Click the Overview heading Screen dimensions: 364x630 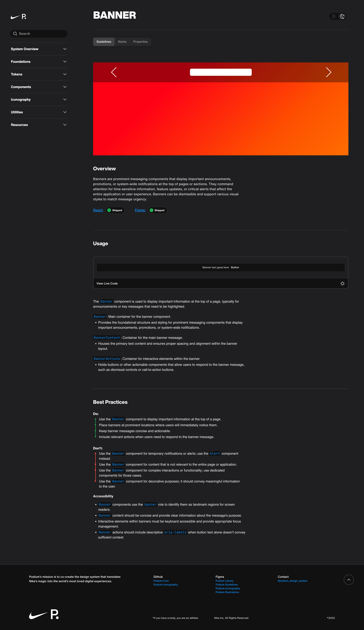104,169
